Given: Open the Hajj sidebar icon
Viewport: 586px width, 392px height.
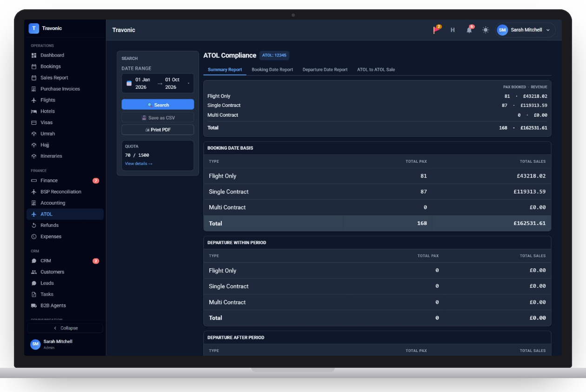Looking at the screenshot, I should tap(34, 145).
